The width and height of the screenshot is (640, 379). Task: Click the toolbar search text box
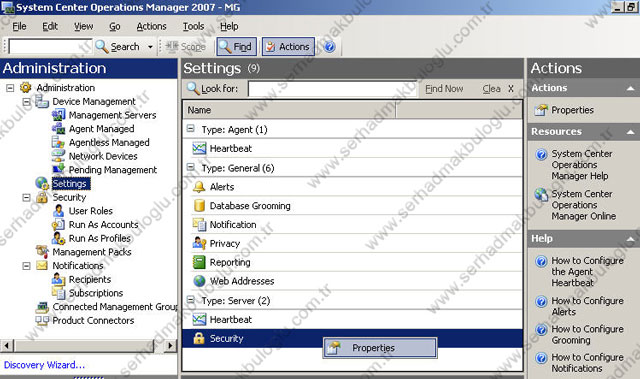tap(50, 47)
